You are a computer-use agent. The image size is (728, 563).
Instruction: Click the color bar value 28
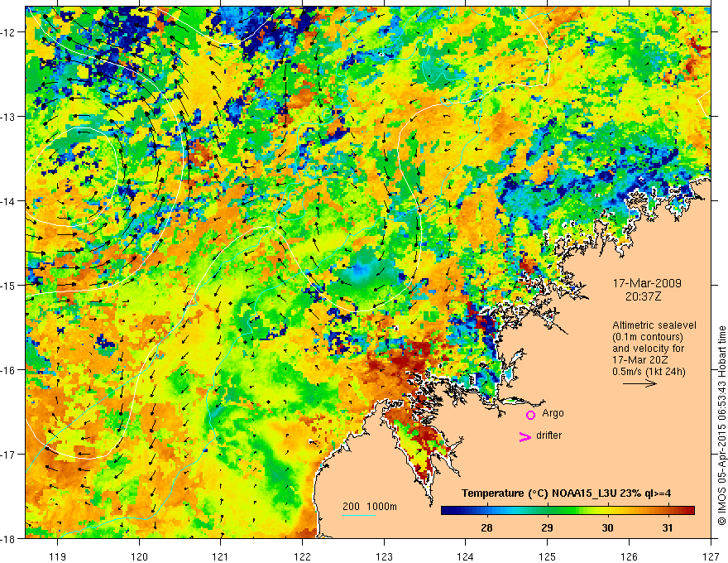point(486,527)
